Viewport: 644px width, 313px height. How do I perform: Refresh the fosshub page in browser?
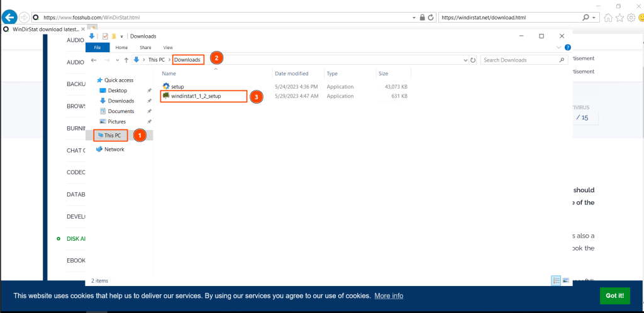[x=431, y=18]
